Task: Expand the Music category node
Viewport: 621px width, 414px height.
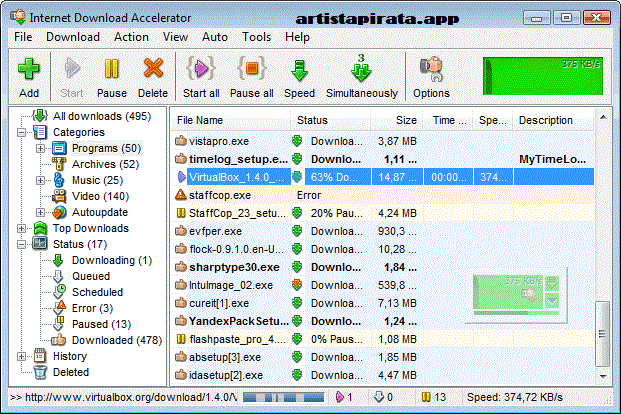Action: pyautogui.click(x=40, y=181)
